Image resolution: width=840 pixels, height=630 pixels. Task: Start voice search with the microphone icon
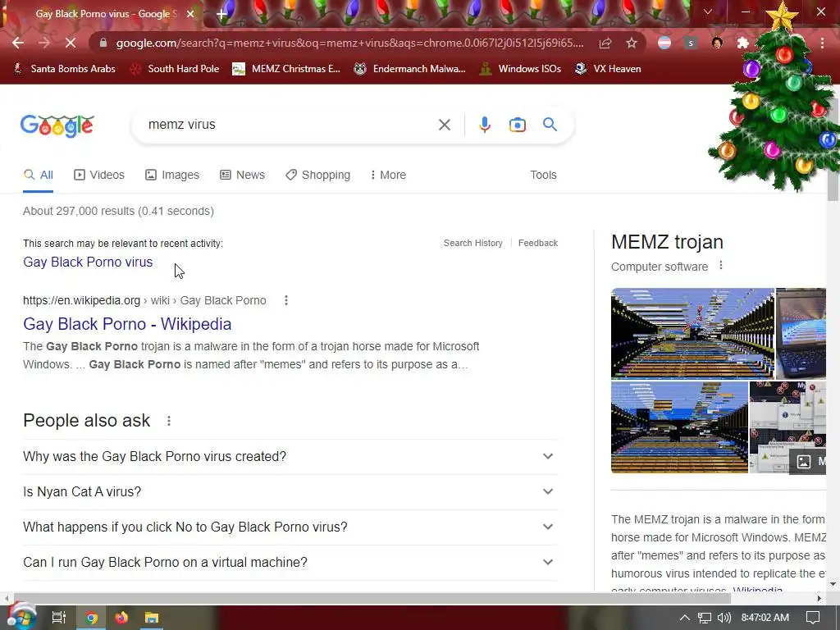click(x=484, y=125)
